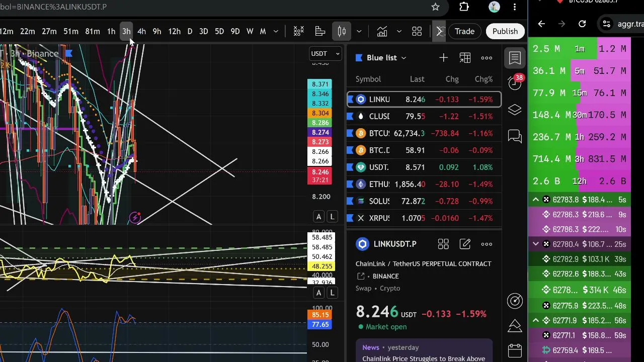The height and width of the screenshot is (362, 644).
Task: View site information icon in aggr.trade window
Action: [x=607, y=24]
